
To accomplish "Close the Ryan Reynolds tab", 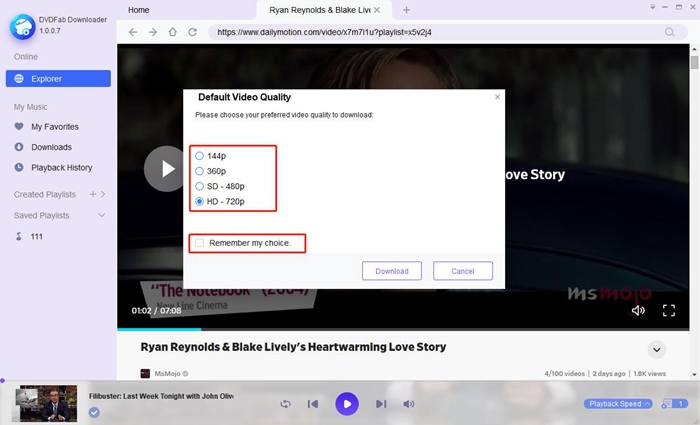I will pyautogui.click(x=377, y=10).
